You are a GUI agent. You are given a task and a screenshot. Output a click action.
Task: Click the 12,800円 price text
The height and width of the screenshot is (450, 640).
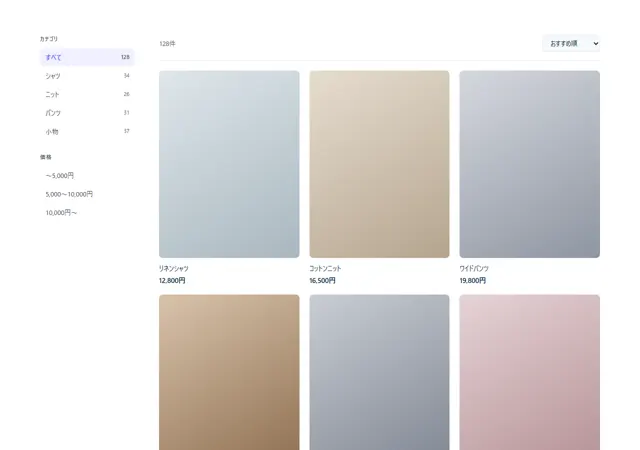click(x=172, y=281)
